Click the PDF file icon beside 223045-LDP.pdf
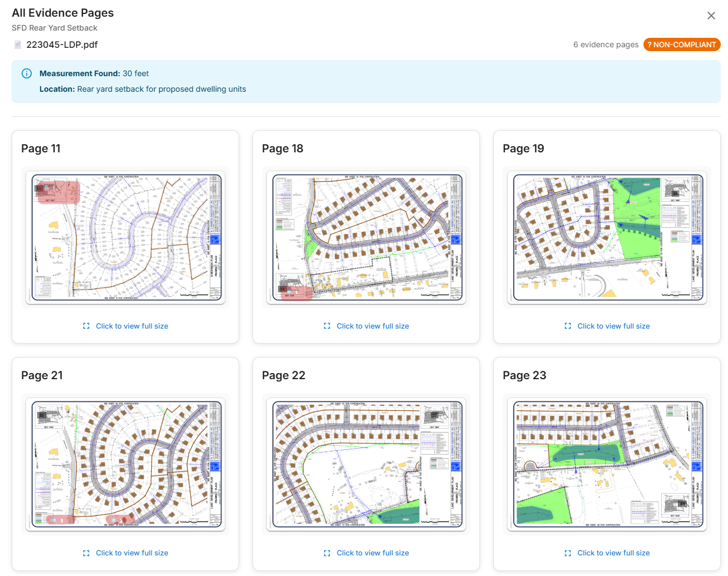728x576 pixels. [x=18, y=44]
